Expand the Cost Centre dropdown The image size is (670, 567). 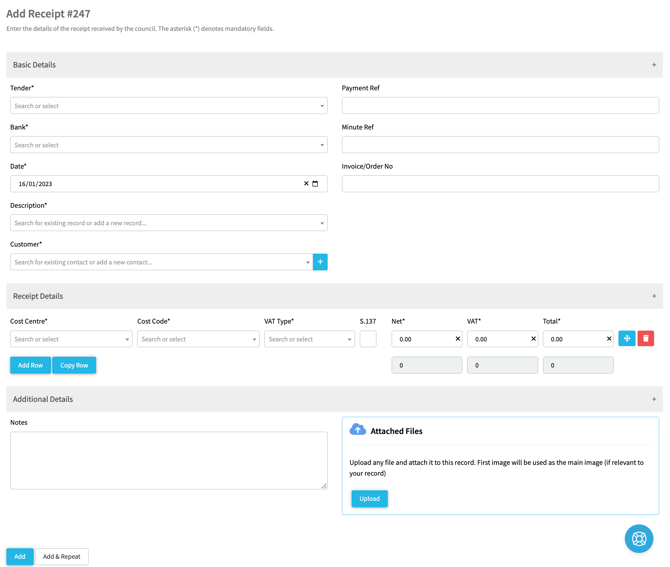coord(71,339)
